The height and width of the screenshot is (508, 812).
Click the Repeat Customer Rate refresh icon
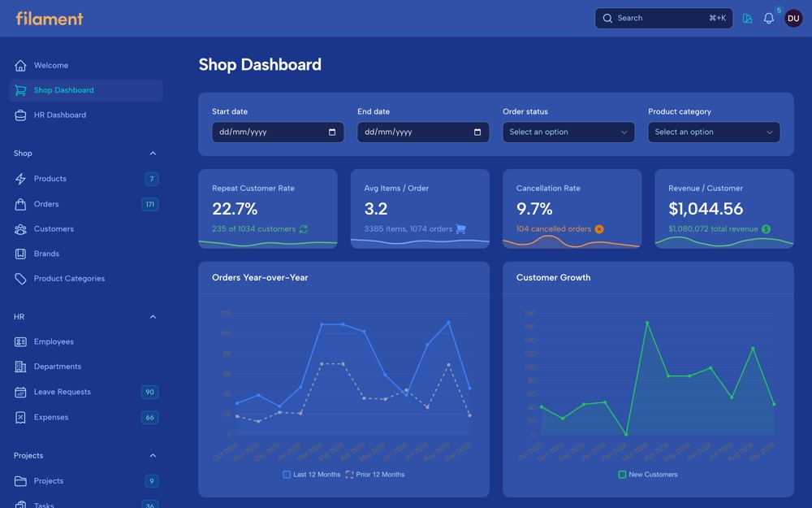click(304, 229)
